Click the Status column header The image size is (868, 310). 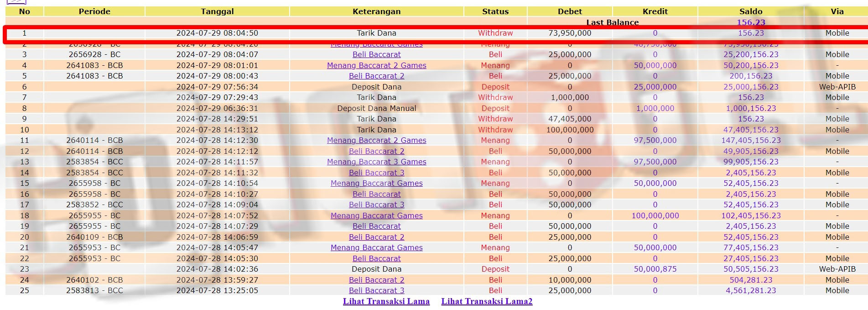click(x=495, y=11)
